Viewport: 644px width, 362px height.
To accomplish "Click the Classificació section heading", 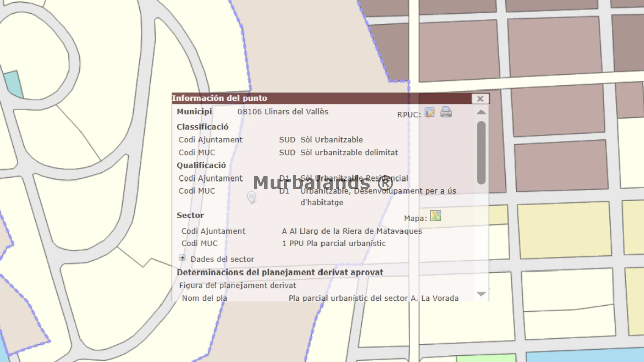I will pyautogui.click(x=202, y=127).
